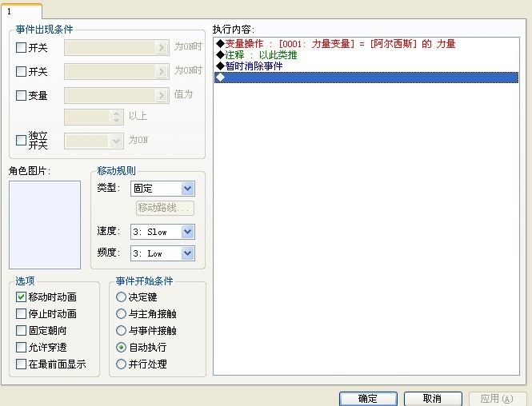532x406 pixels.
Task: Open the 变量 selector arrow
Action: 162,96
